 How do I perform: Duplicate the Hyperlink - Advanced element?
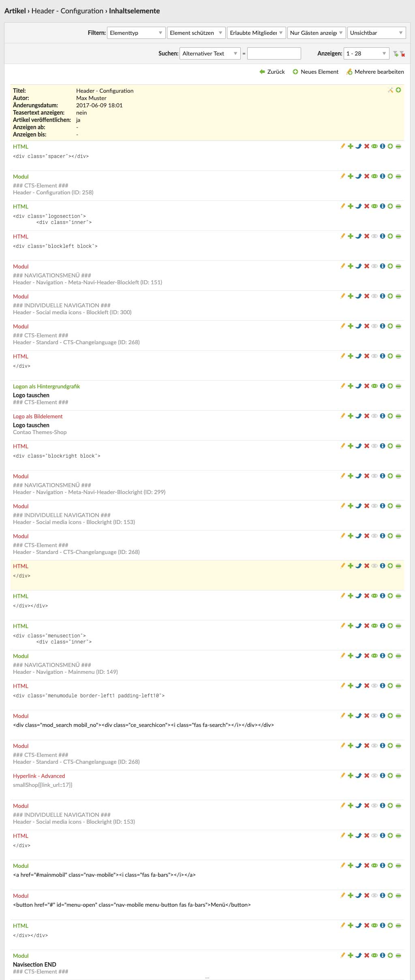[x=351, y=775]
